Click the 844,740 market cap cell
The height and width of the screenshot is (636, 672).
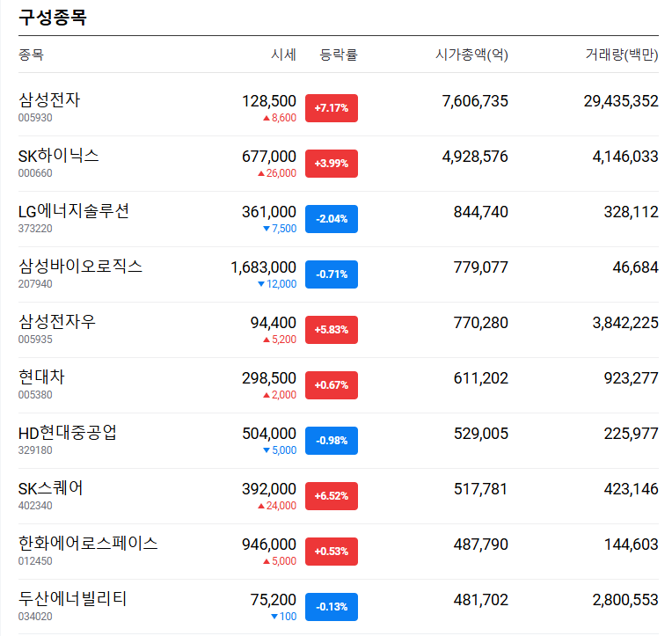[x=481, y=212]
